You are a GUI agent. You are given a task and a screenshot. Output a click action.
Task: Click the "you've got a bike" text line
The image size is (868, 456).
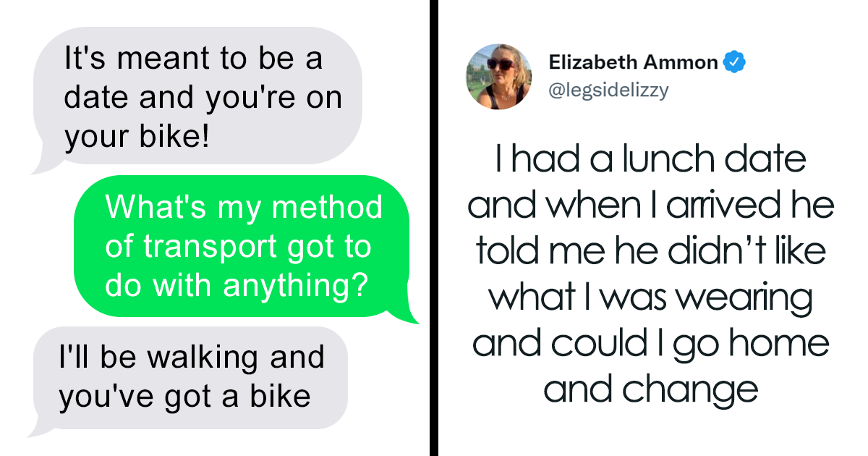click(184, 396)
